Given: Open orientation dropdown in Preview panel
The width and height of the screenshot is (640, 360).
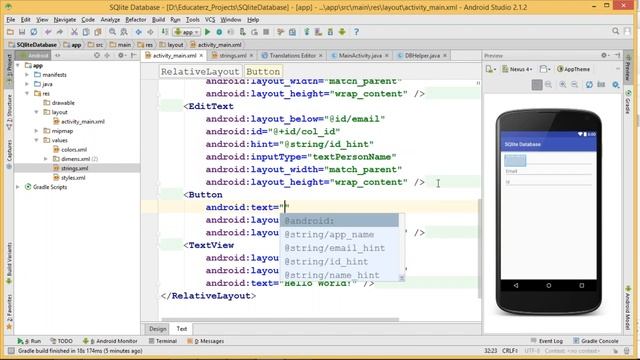Looking at the screenshot, I should (544, 69).
